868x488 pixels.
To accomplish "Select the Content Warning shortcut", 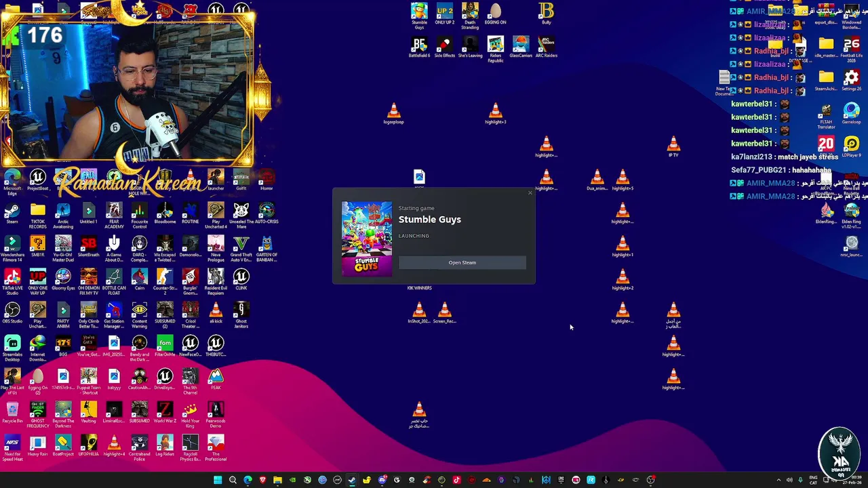I will coord(139,315).
